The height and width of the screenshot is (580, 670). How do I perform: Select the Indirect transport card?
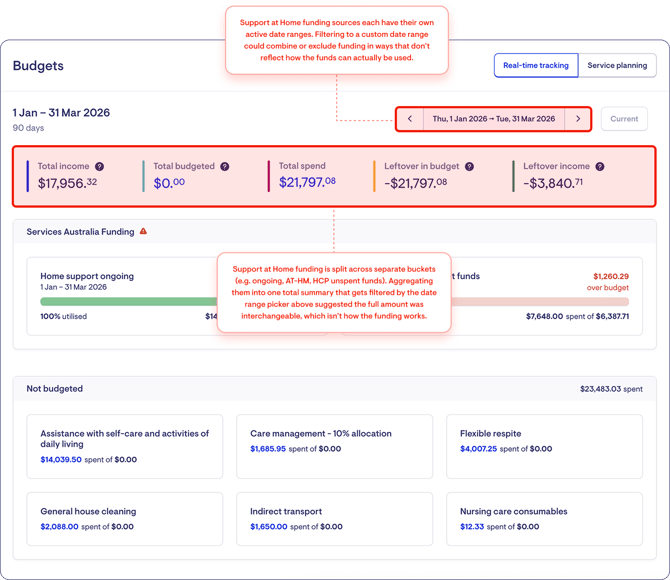[x=334, y=518]
